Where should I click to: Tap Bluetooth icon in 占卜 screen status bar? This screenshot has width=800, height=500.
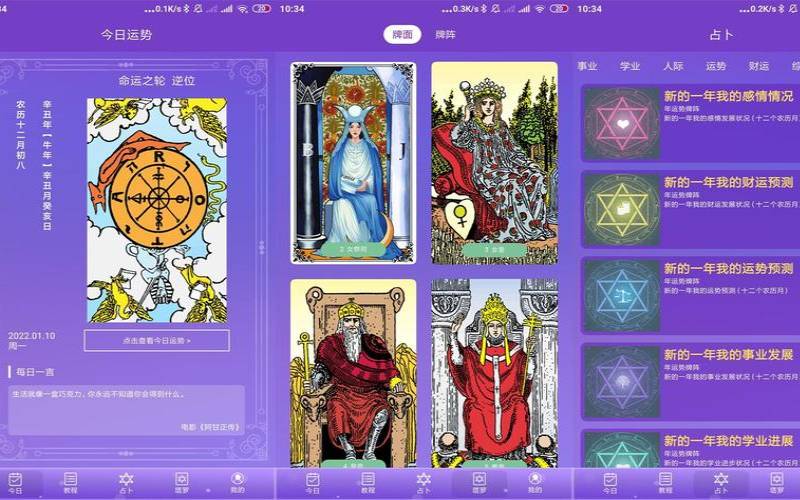pos(783,9)
